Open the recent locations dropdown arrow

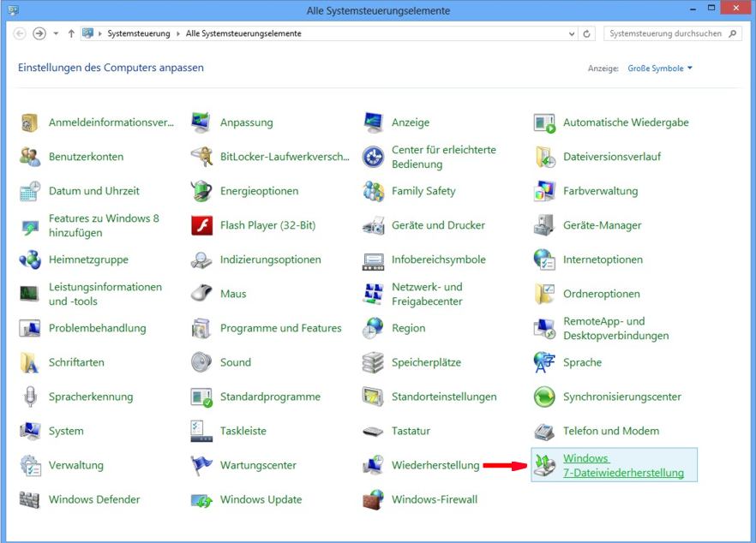56,33
